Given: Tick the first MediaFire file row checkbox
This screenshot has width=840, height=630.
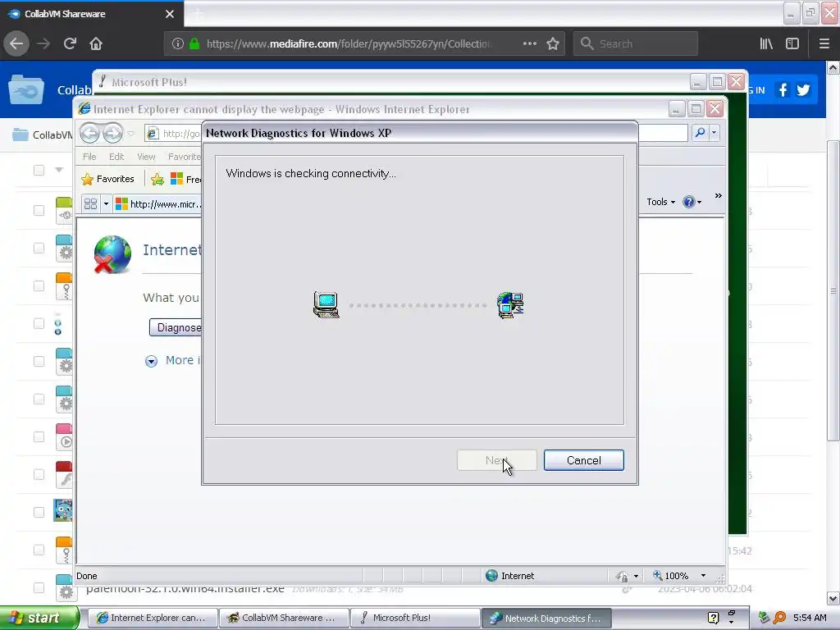Looking at the screenshot, I should pos(39,211).
